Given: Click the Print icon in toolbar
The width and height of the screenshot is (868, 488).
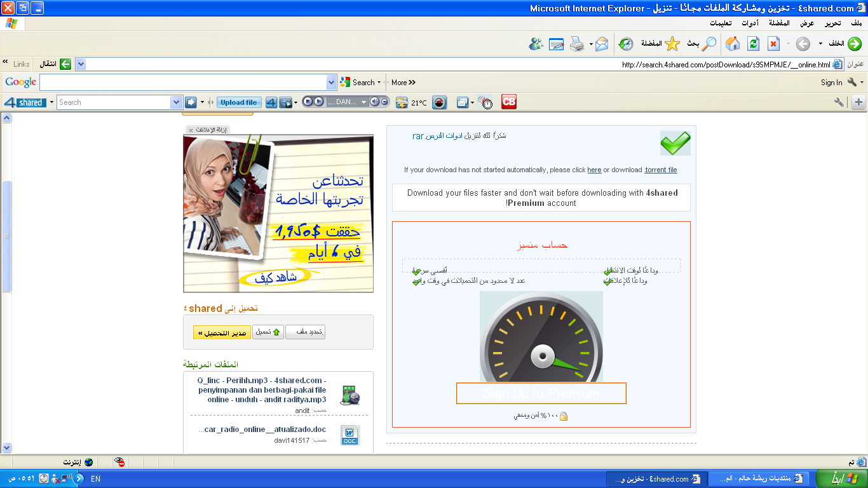Looking at the screenshot, I should pos(577,44).
